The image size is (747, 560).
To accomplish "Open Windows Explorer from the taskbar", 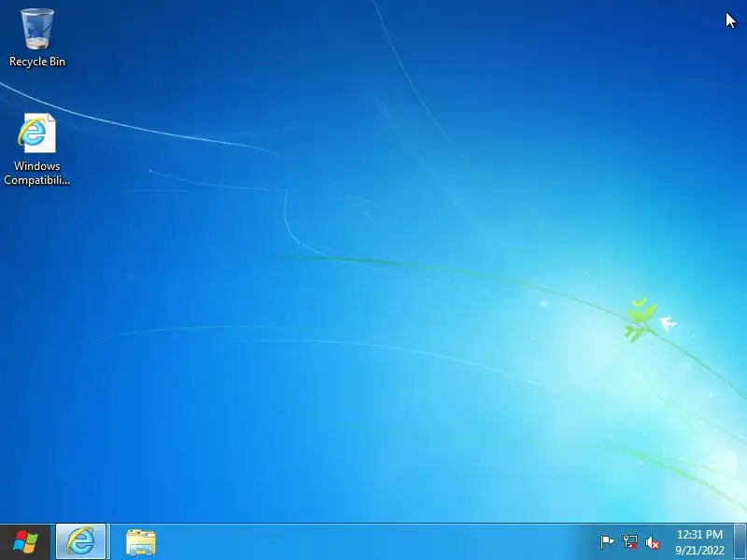I will click(141, 542).
